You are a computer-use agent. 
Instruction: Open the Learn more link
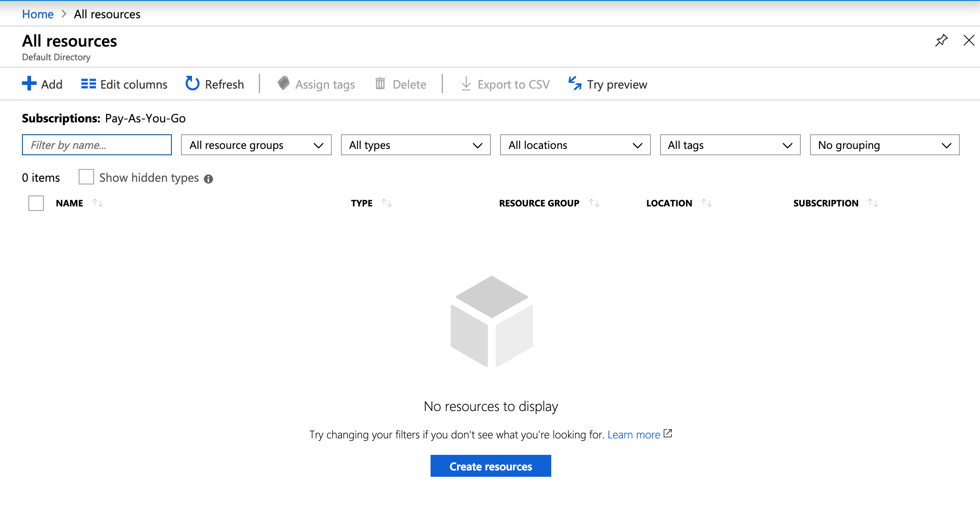point(634,435)
